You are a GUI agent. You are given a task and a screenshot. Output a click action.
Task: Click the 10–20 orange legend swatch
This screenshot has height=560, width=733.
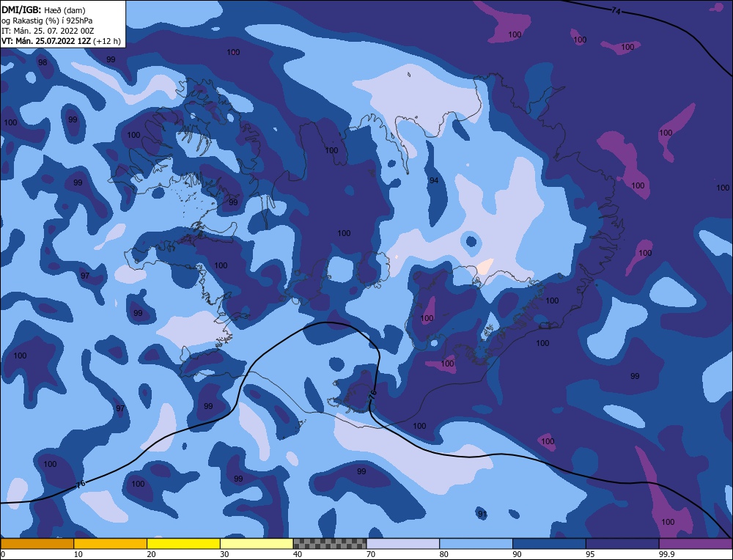[x=111, y=544]
